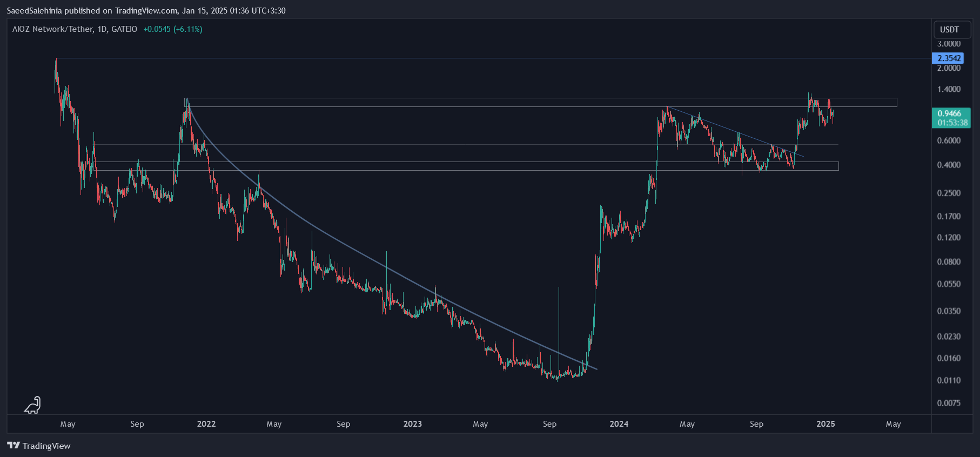Click the 2022 label on time axis
Viewport: 980px width, 457px height.
click(x=206, y=424)
